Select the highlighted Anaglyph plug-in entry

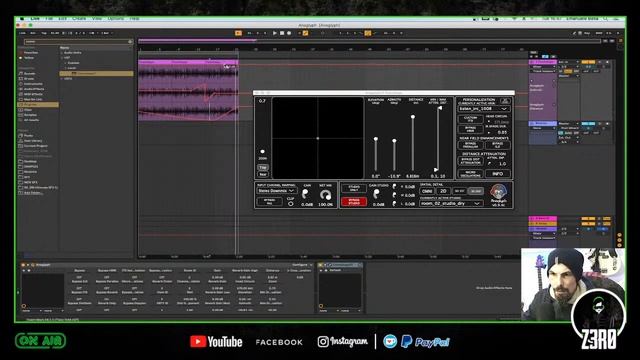(x=96, y=73)
